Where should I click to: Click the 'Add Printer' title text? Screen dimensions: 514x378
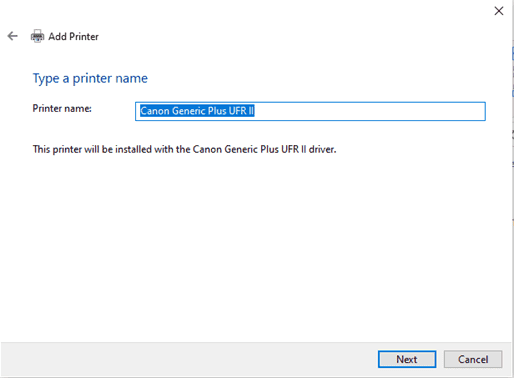coord(73,36)
